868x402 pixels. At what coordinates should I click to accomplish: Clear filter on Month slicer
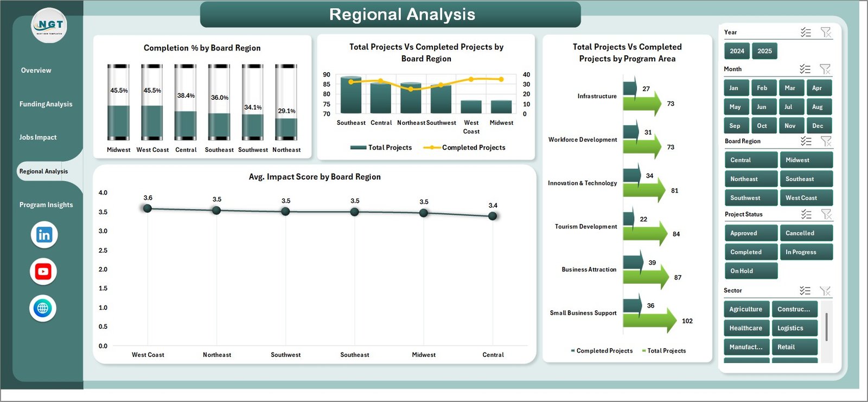[825, 69]
